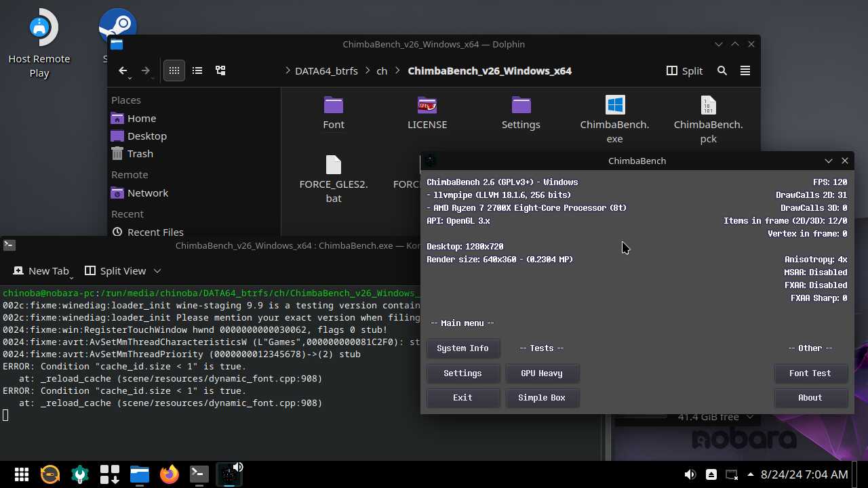Navigate to DATA64_btrfs breadcrumb
Image resolution: width=868 pixels, height=488 pixels.
coord(326,70)
